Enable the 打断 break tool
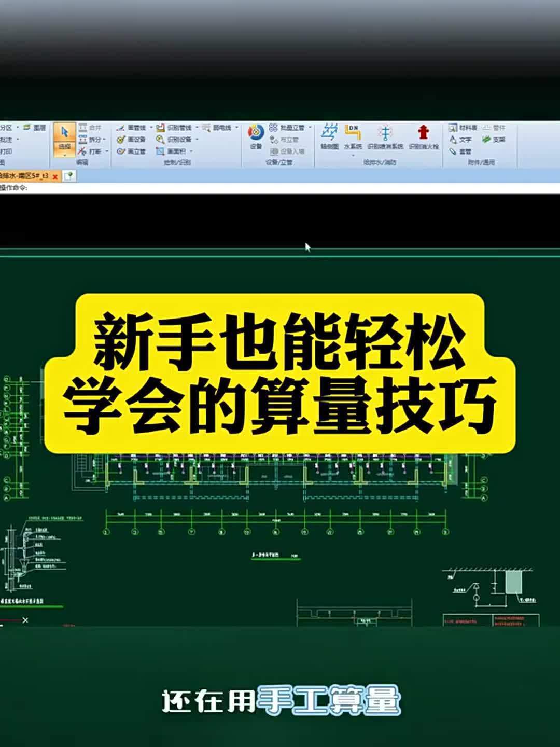This screenshot has height=747, width=560. click(90, 150)
